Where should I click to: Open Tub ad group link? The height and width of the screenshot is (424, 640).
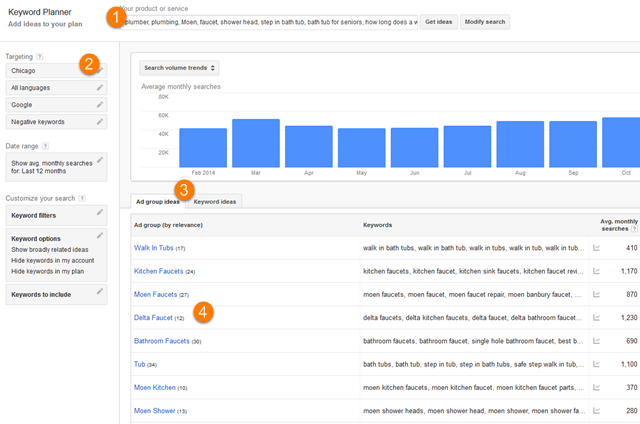coord(140,364)
